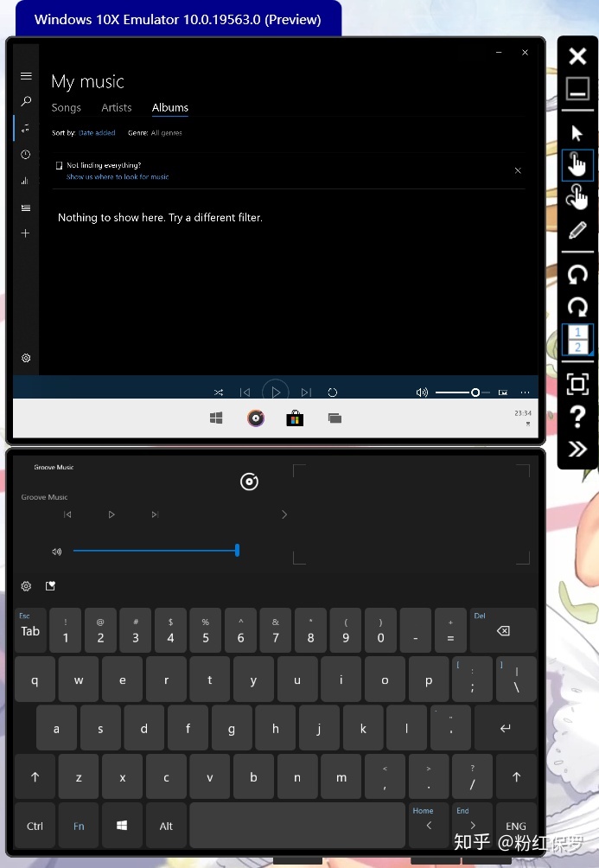Tap the Windows key on touch keyboard

123,826
